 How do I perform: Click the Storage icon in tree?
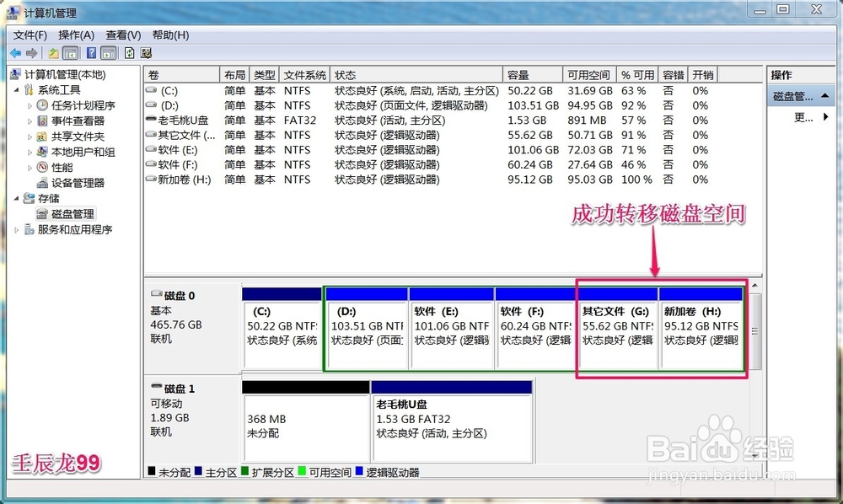tap(29, 198)
